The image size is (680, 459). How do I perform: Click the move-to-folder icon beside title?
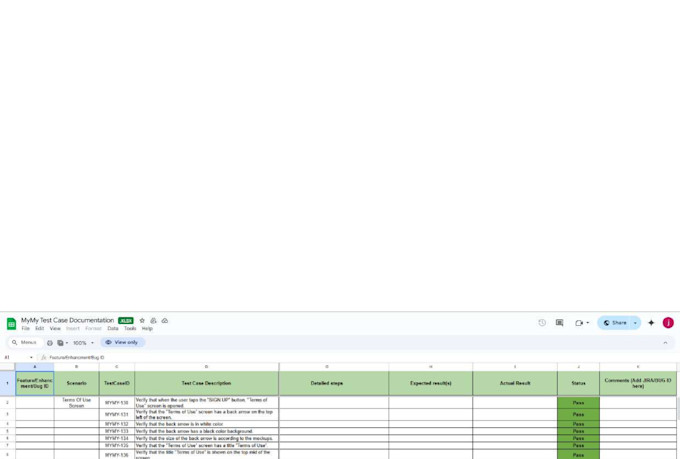tap(153, 321)
